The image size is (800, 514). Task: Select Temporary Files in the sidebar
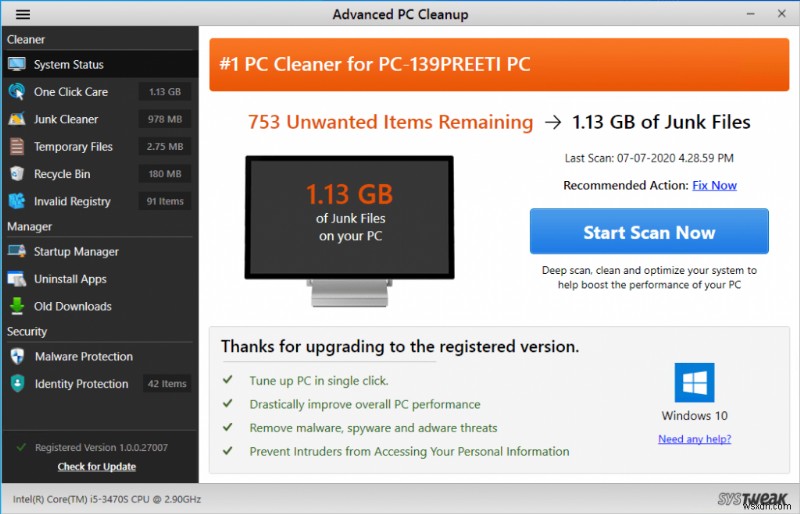pyautogui.click(x=73, y=147)
